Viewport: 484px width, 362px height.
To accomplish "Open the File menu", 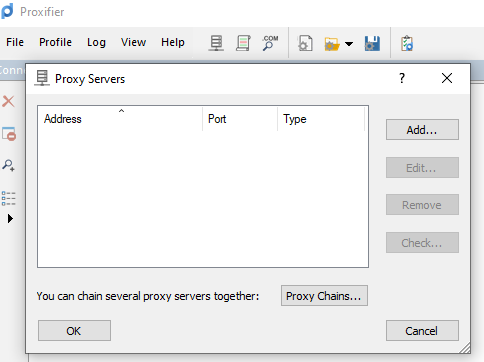I will [x=15, y=42].
